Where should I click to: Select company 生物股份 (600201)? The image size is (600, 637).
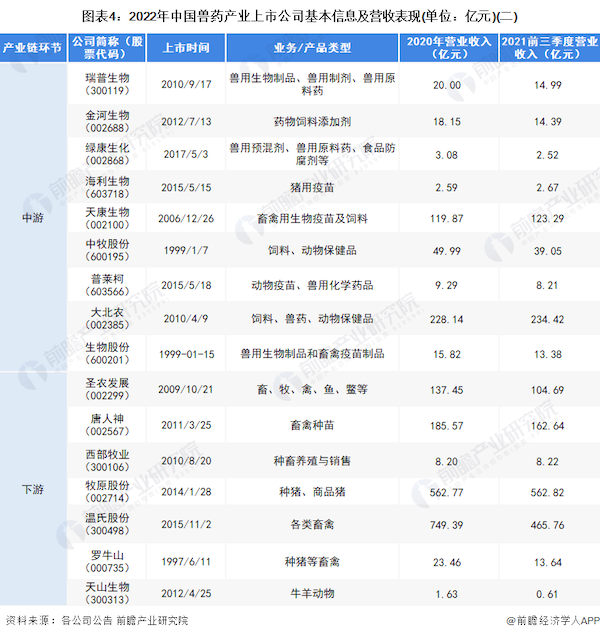[x=107, y=353]
